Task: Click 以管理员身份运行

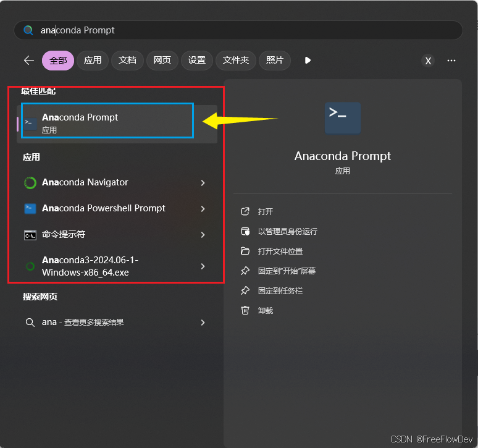Action: pyautogui.click(x=287, y=232)
